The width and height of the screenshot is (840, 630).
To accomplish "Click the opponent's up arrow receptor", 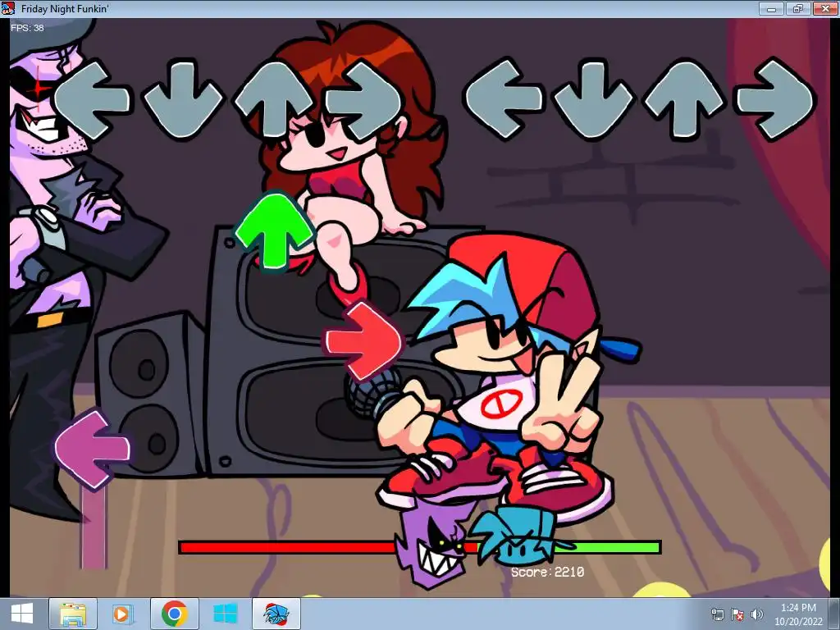I will 274,98.
